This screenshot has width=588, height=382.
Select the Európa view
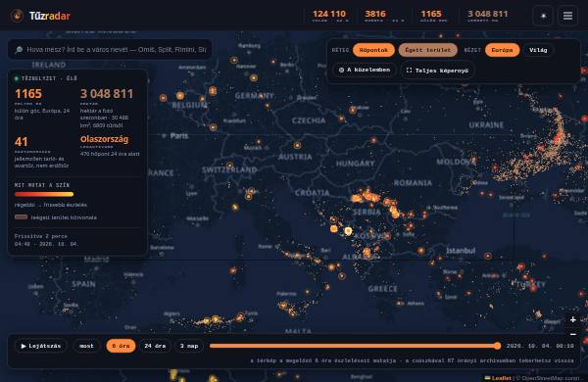pyautogui.click(x=502, y=50)
